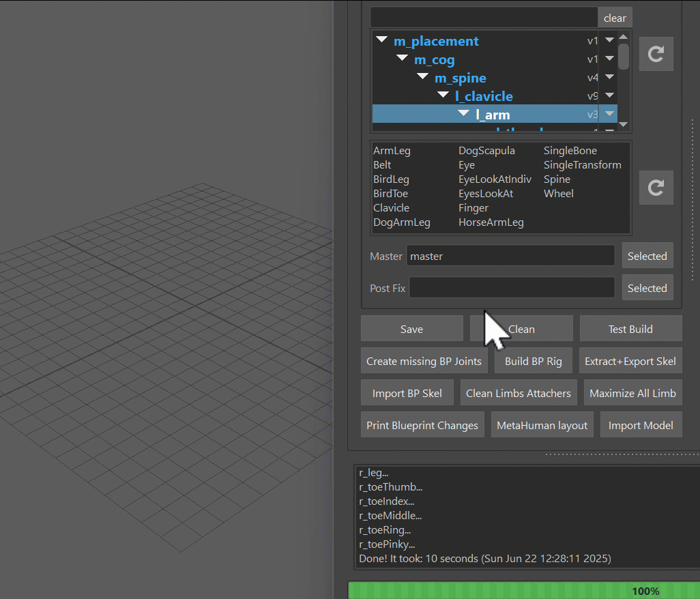Choose the EyesLookAt limb type

[486, 194]
